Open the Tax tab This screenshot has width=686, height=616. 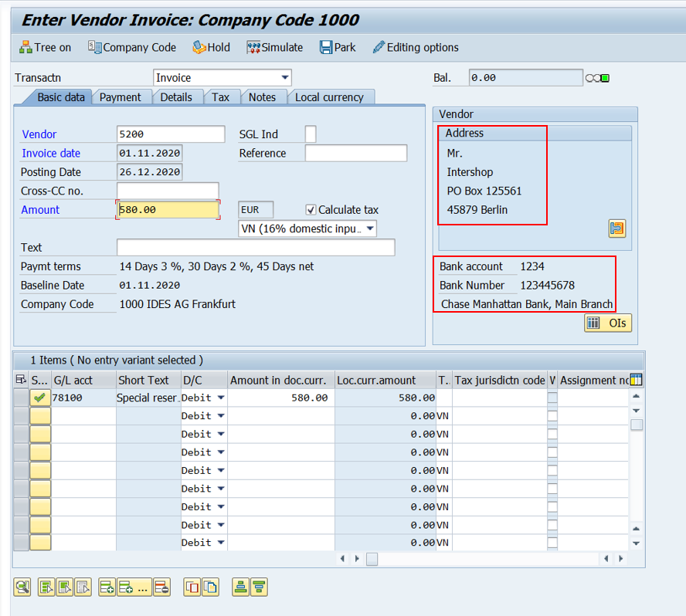point(220,97)
